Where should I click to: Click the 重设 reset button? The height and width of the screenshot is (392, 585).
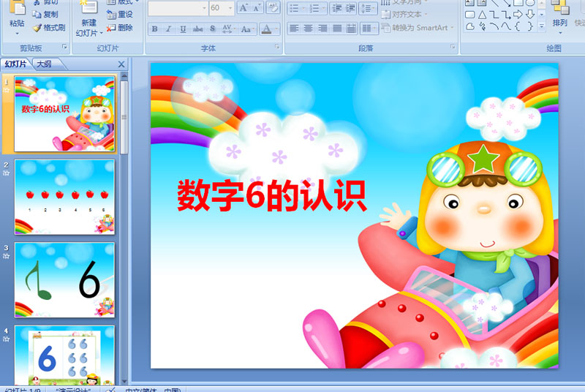click(119, 15)
